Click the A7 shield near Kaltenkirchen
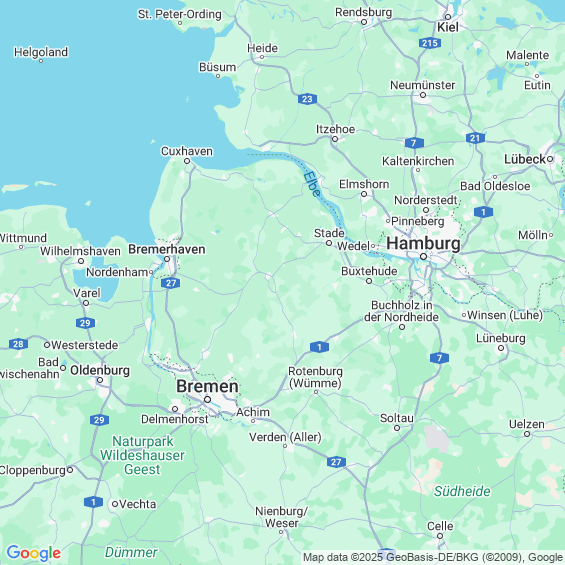Image resolution: width=565 pixels, height=565 pixels. (x=414, y=143)
